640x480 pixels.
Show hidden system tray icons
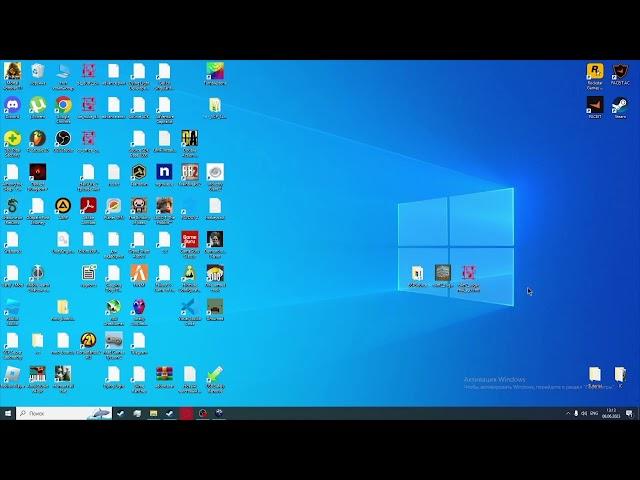coord(568,413)
